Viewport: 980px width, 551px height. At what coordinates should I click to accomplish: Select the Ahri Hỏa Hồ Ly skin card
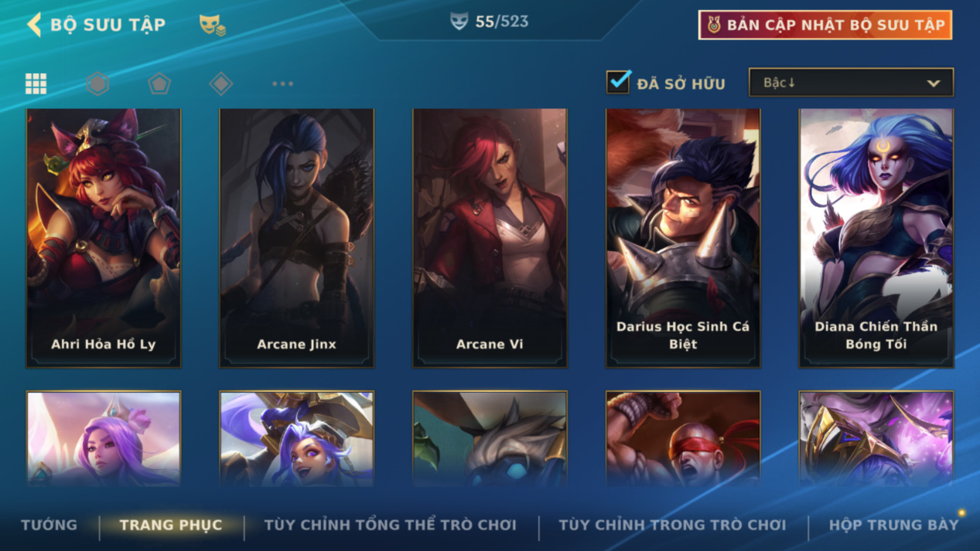tap(104, 238)
